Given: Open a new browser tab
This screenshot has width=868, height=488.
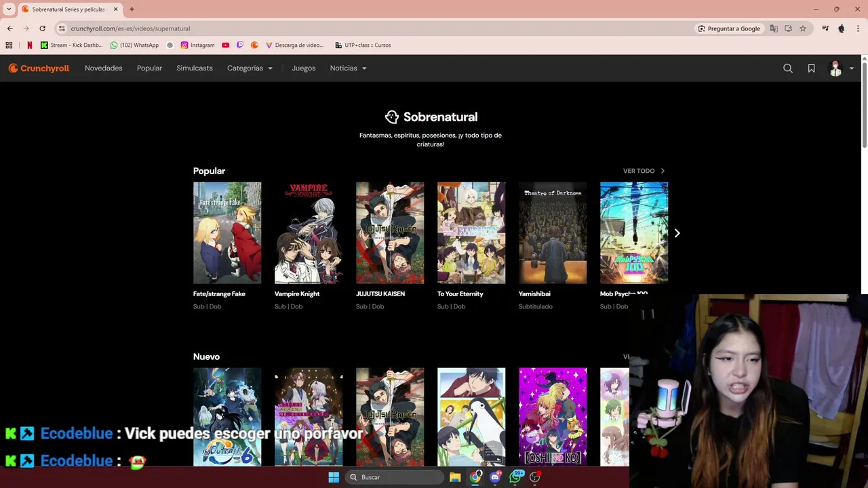Looking at the screenshot, I should [132, 9].
